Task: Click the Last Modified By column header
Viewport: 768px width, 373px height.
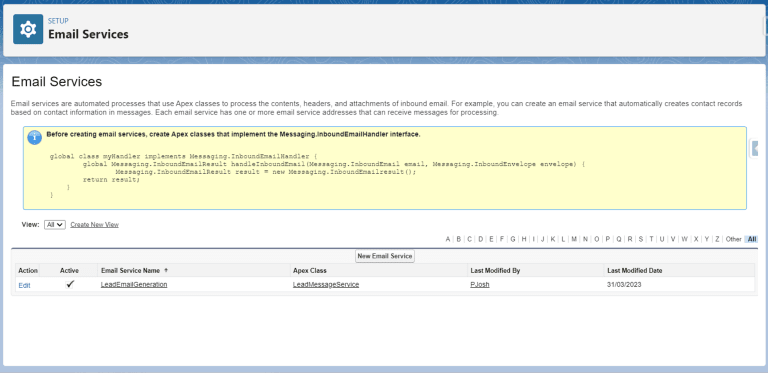Action: [x=495, y=270]
